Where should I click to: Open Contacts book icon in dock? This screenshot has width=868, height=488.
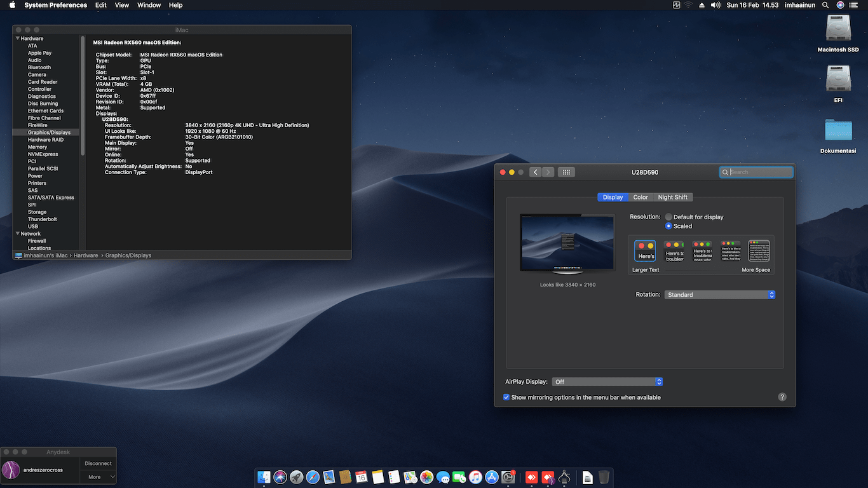(346, 477)
